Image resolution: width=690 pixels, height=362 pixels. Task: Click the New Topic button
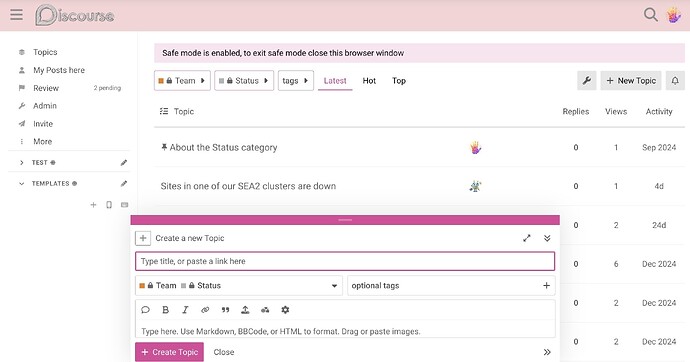(x=631, y=80)
